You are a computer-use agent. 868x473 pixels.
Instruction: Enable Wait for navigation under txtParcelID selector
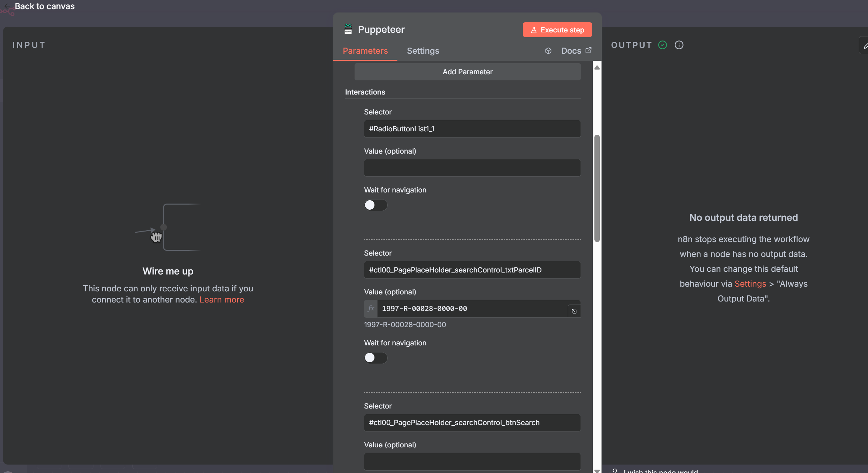pyautogui.click(x=375, y=358)
